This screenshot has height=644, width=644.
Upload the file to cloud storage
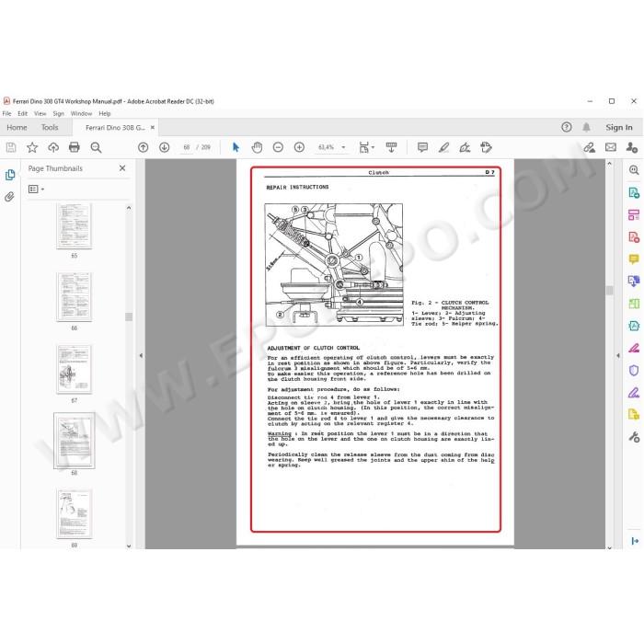53,147
